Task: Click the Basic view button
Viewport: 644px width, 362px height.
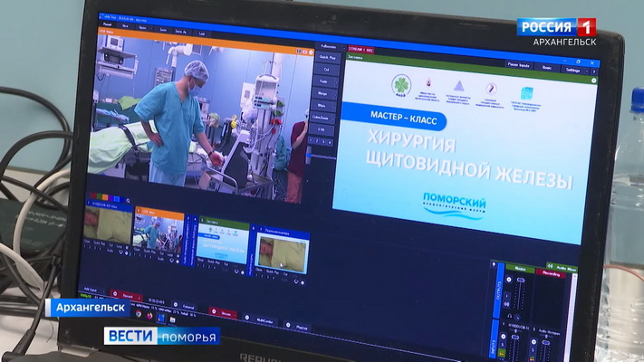Action: [x=548, y=66]
